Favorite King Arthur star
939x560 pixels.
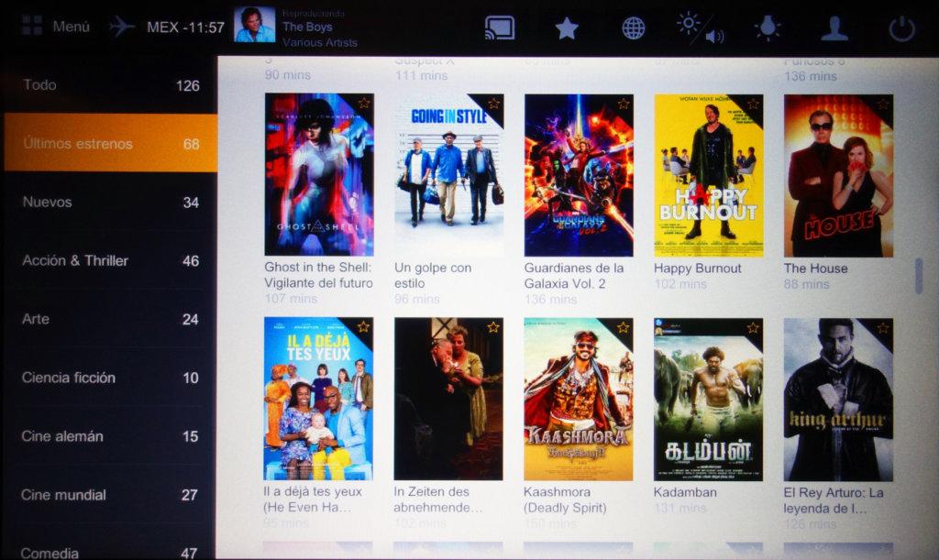pos(883,327)
